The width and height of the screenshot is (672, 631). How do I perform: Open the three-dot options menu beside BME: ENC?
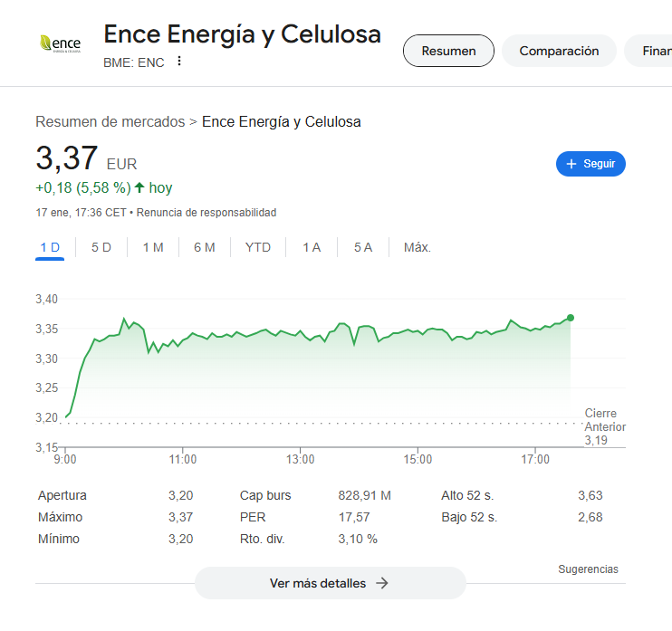pyautogui.click(x=179, y=62)
